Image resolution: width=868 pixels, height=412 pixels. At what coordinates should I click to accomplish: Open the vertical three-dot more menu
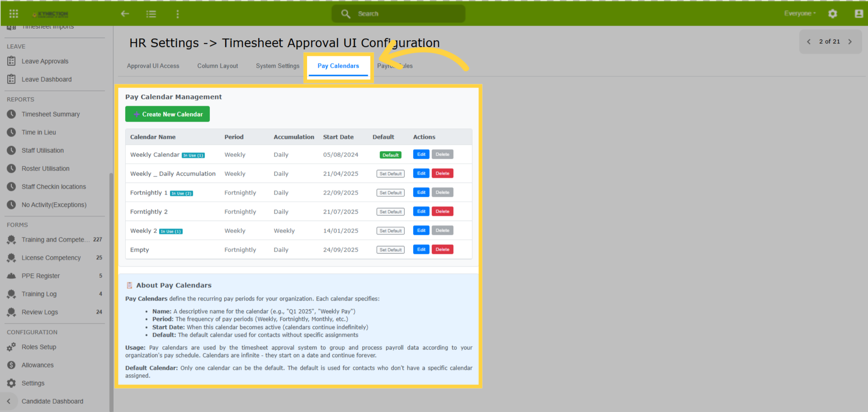pos(178,14)
